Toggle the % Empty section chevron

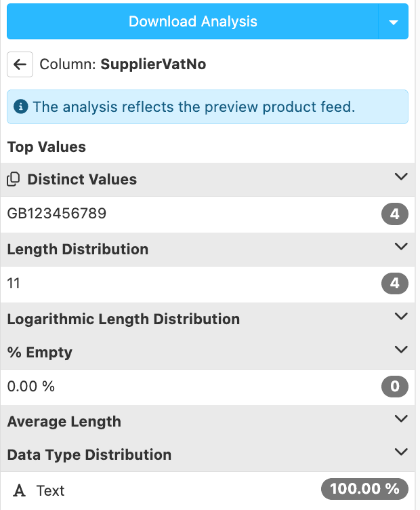(401, 350)
